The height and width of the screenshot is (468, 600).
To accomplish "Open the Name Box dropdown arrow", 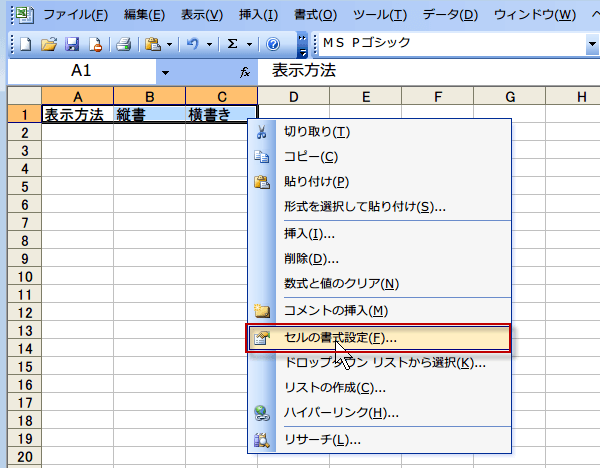I will (x=165, y=72).
